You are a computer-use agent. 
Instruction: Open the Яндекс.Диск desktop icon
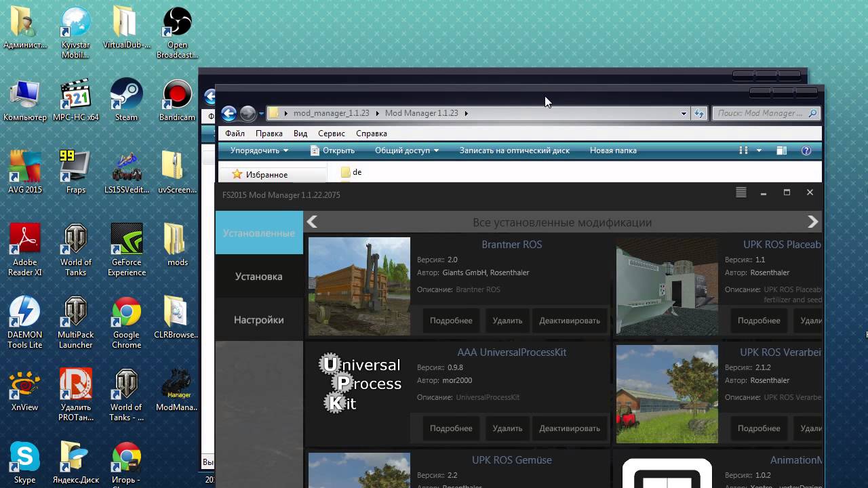[76, 462]
